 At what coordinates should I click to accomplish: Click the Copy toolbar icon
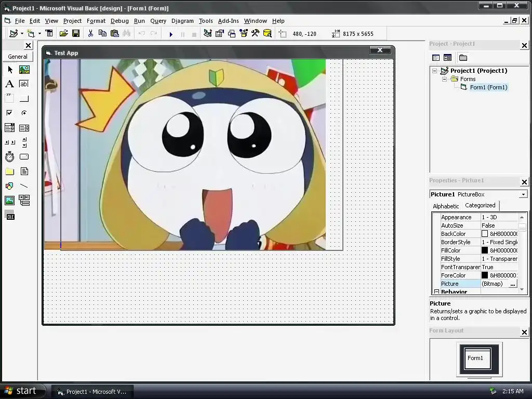102,33
